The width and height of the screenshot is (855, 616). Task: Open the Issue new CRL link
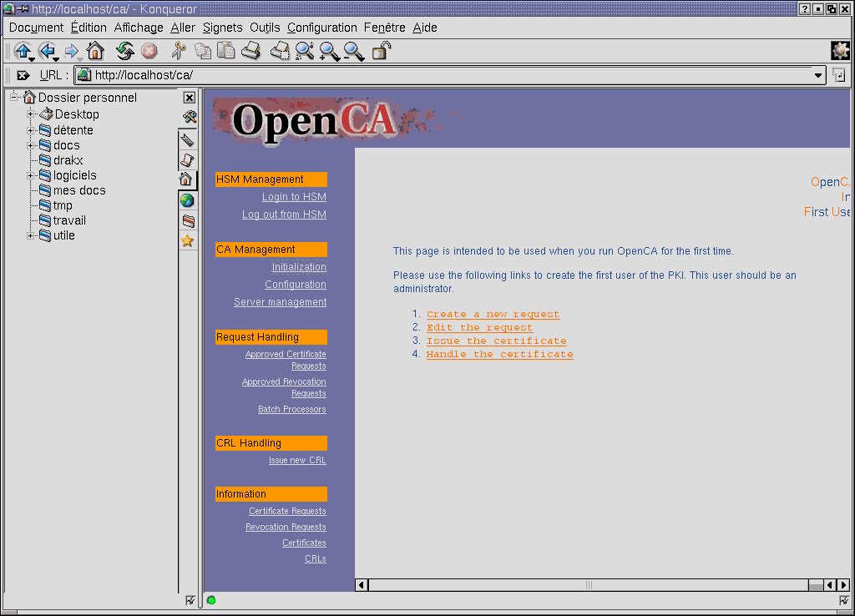tap(297, 459)
